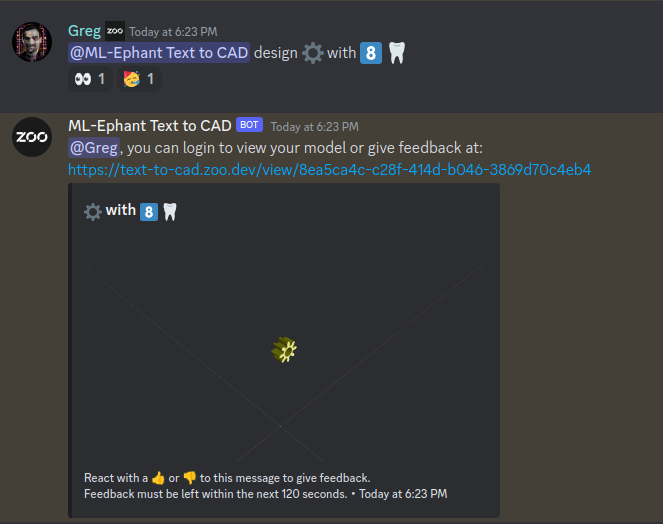Click the tooth emoji in embed title

tap(170, 212)
